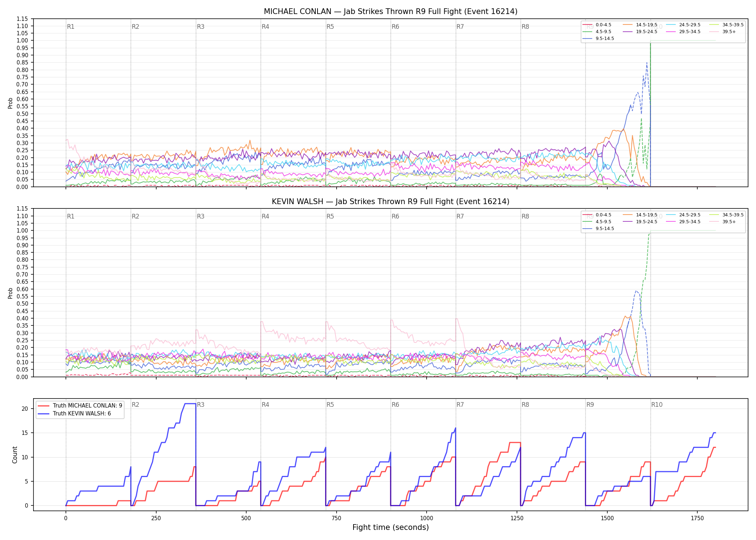Click x-axis tick label '1250'
756x540 pixels.
click(x=517, y=518)
